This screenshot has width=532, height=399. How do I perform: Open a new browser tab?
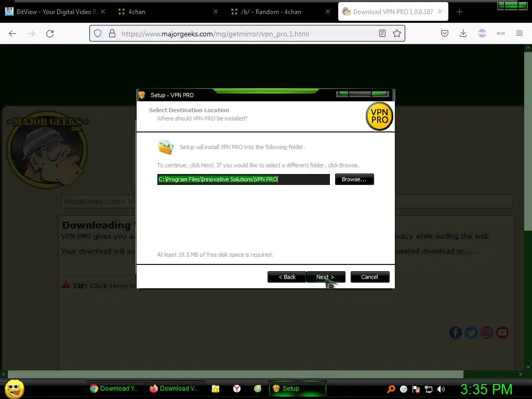tap(459, 12)
